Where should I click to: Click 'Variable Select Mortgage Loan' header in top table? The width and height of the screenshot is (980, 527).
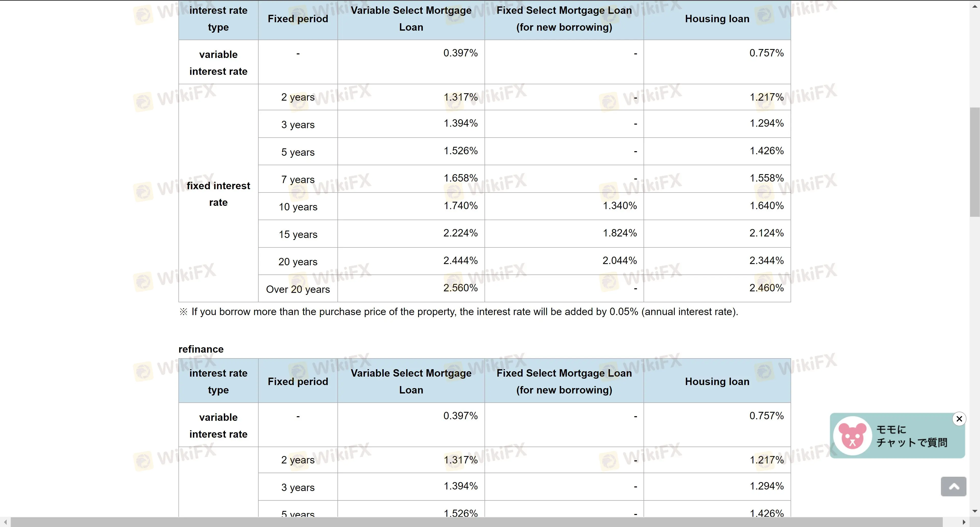click(411, 19)
